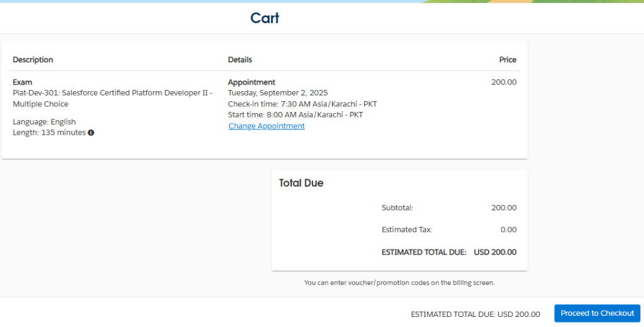644x327 pixels.
Task: Click the footer ESTIMATED TOTAL DUE: USD 200.00 text
Action: 475,314
